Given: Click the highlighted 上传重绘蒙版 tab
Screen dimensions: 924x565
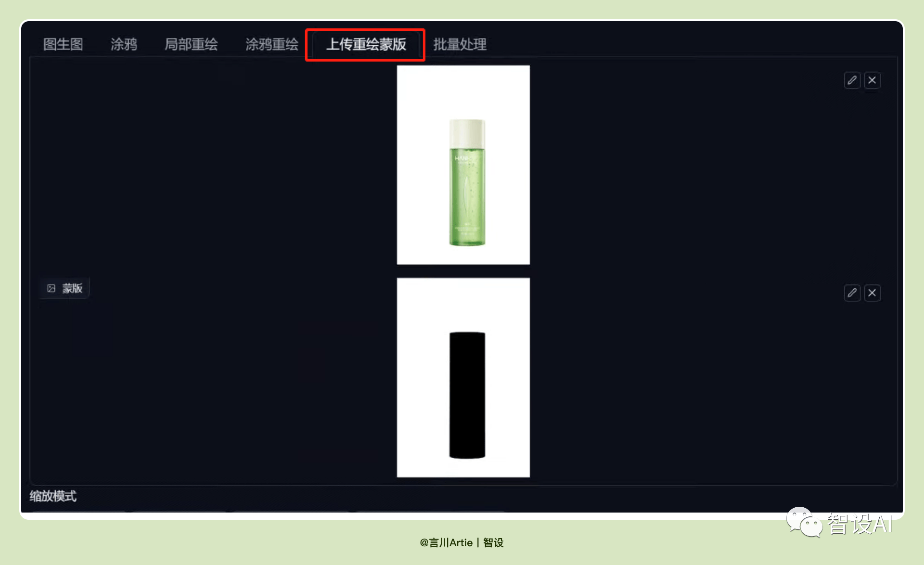Looking at the screenshot, I should pyautogui.click(x=366, y=44).
